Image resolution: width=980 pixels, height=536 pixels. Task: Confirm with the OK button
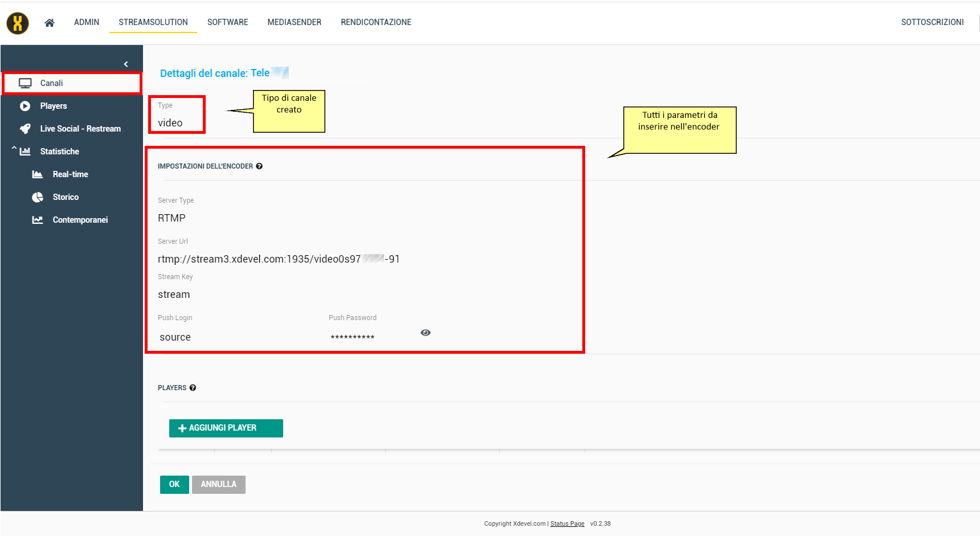tap(174, 485)
